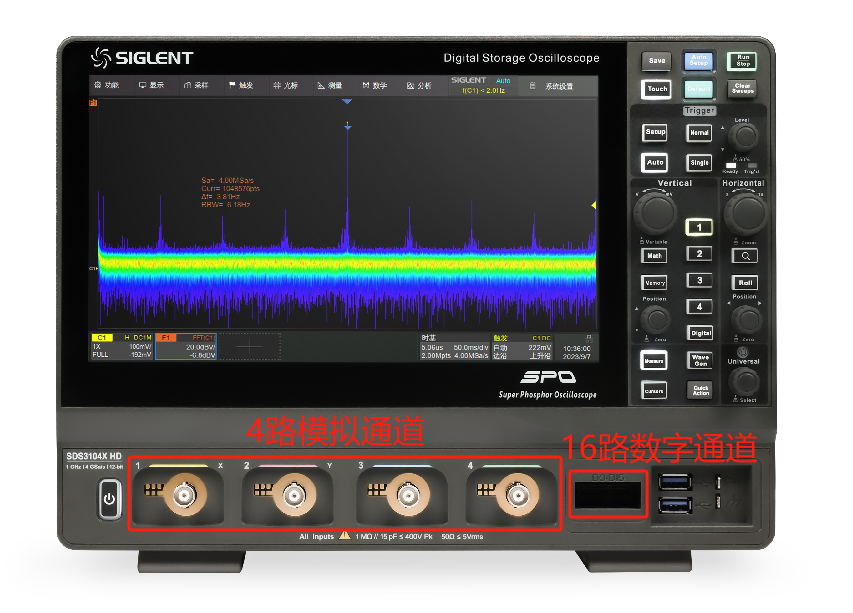The image size is (853, 613).
Task: Click the large Horizontal scale knob
Action: [x=746, y=212]
